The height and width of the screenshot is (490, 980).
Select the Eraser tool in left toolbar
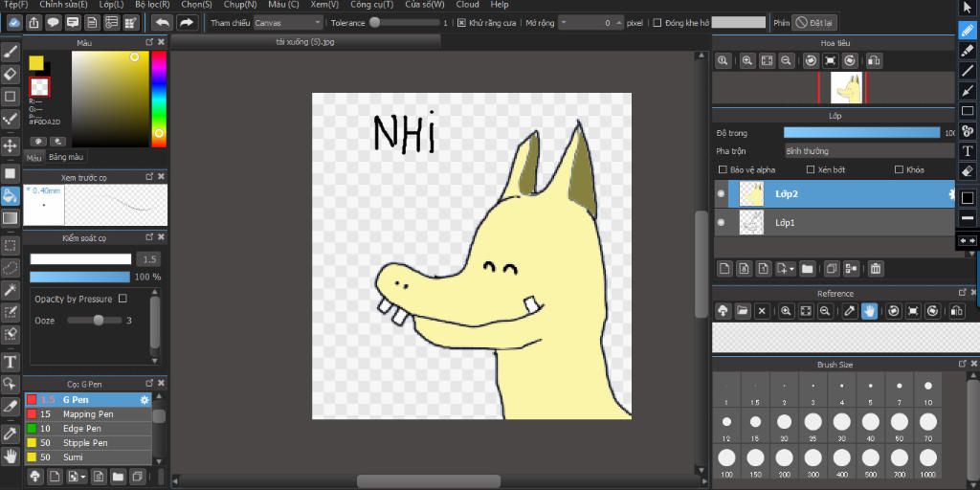10,75
